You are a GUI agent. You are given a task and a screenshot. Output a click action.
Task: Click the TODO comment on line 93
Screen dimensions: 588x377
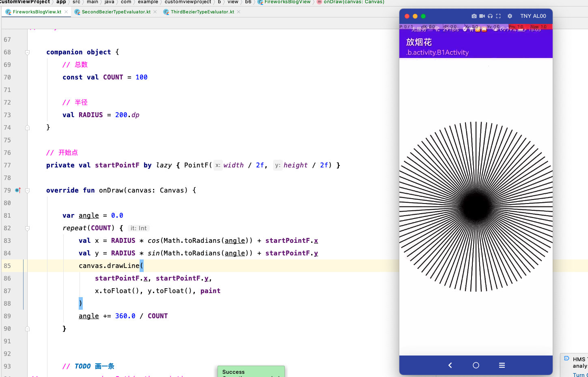[88, 366]
